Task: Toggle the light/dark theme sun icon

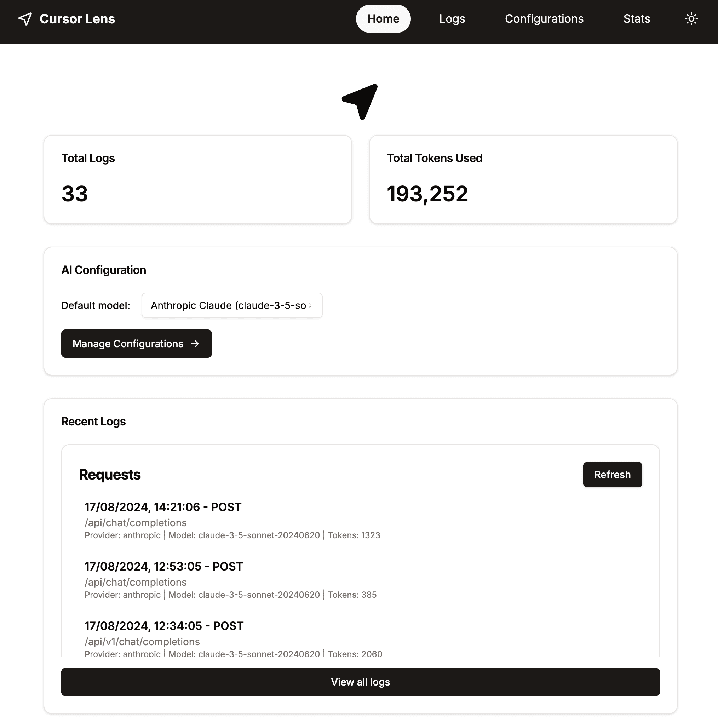Action: pyautogui.click(x=691, y=19)
